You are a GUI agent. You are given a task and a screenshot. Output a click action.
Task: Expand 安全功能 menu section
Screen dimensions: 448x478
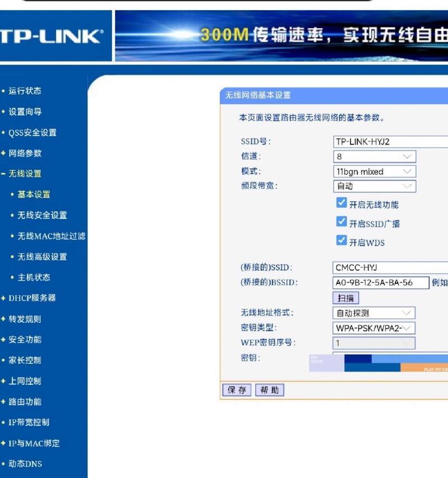point(25,340)
